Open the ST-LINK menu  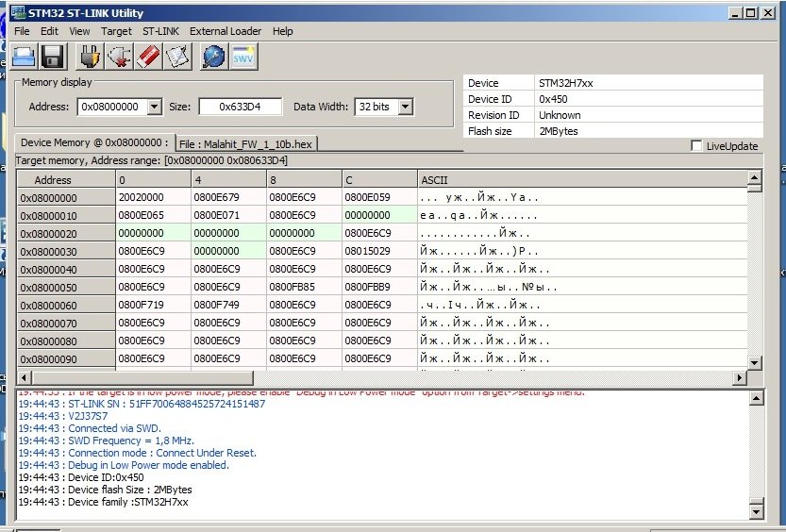click(x=160, y=31)
